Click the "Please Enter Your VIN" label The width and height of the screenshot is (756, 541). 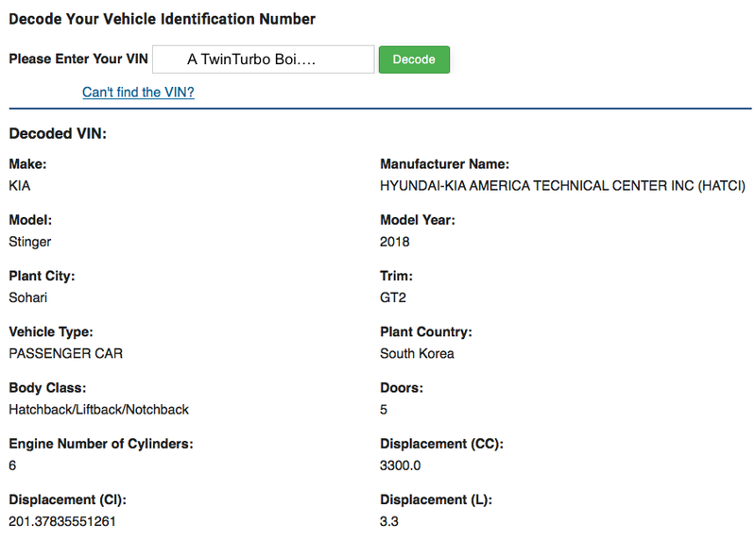78,59
